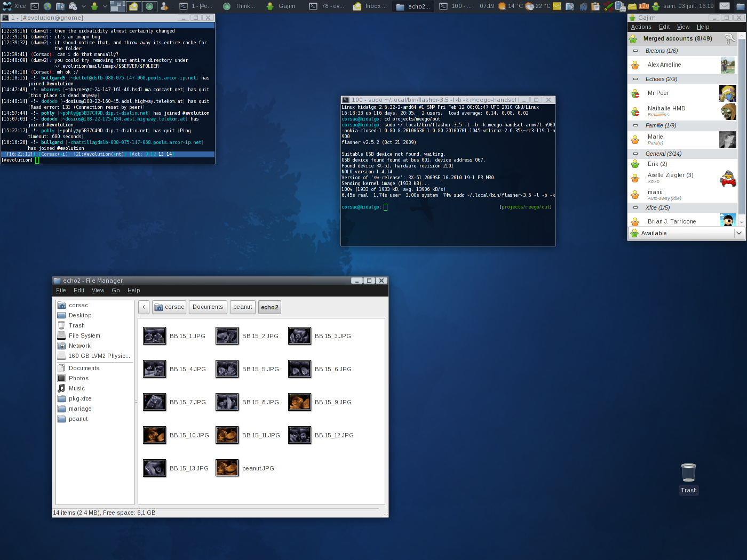Click the key icon in Merged accounts
747x560 pixels.
tap(729, 39)
